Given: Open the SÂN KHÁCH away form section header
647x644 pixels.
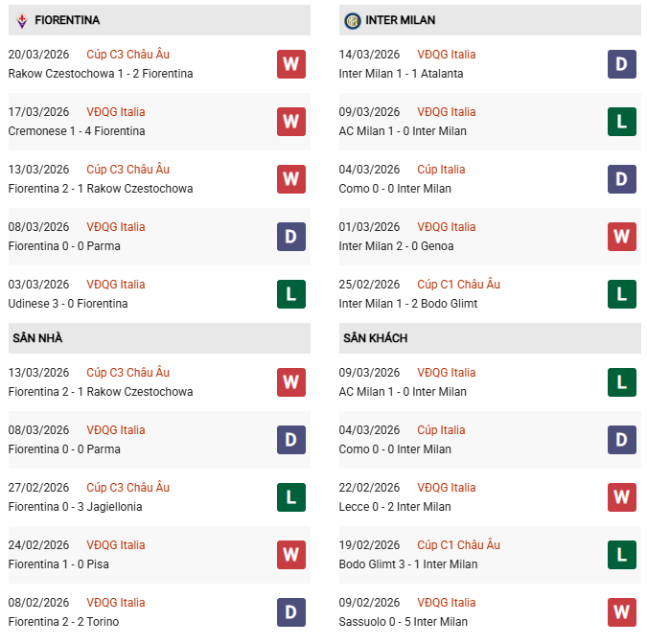Looking at the screenshot, I should (x=375, y=338).
